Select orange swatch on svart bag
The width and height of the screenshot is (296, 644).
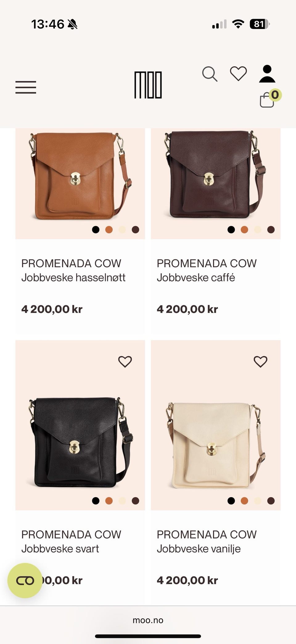pyautogui.click(x=109, y=501)
